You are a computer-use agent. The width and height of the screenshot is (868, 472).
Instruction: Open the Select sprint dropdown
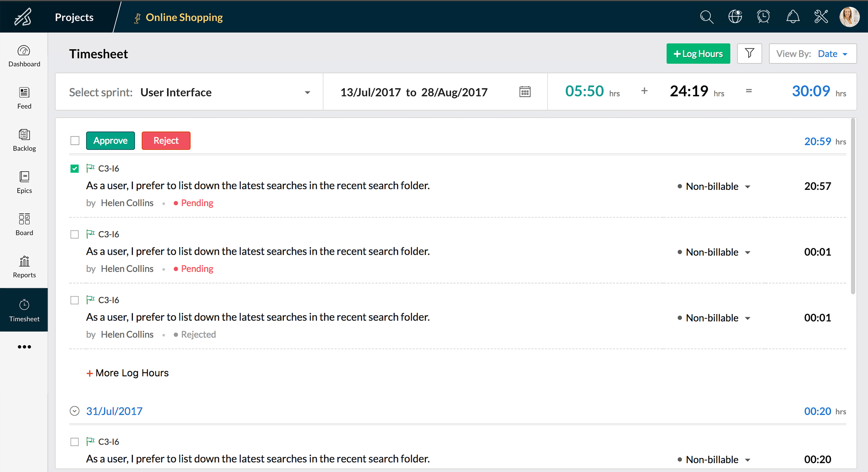point(189,92)
